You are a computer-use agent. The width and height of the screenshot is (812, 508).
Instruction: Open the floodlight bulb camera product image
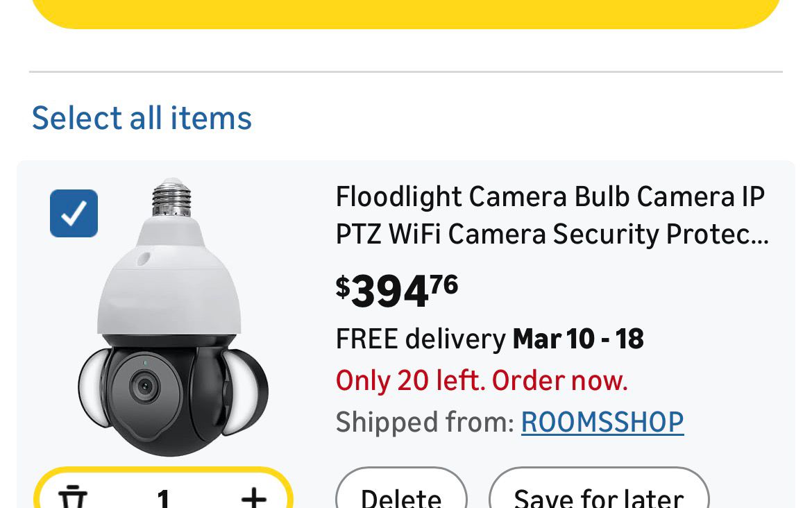pyautogui.click(x=174, y=319)
